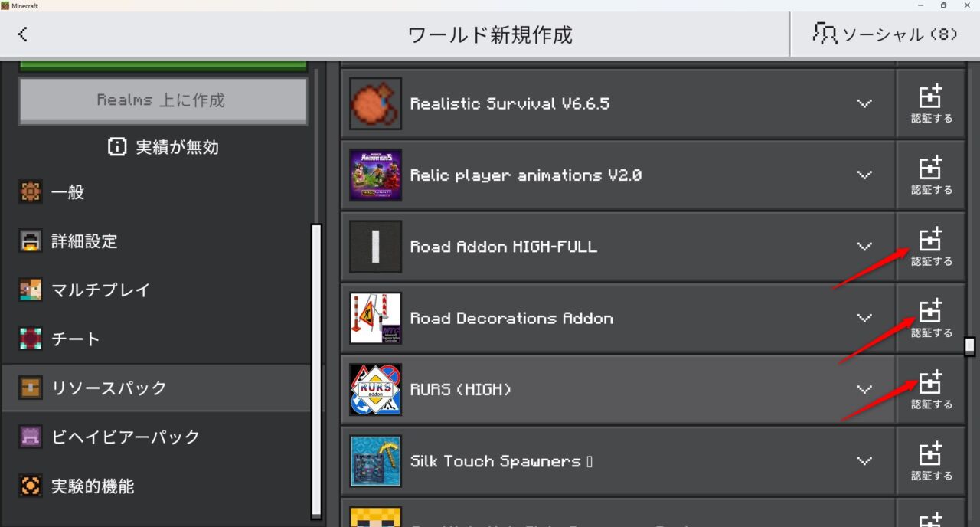The height and width of the screenshot is (527, 980).
Task: Open the ソーシャル (8) panel
Action: click(885, 34)
